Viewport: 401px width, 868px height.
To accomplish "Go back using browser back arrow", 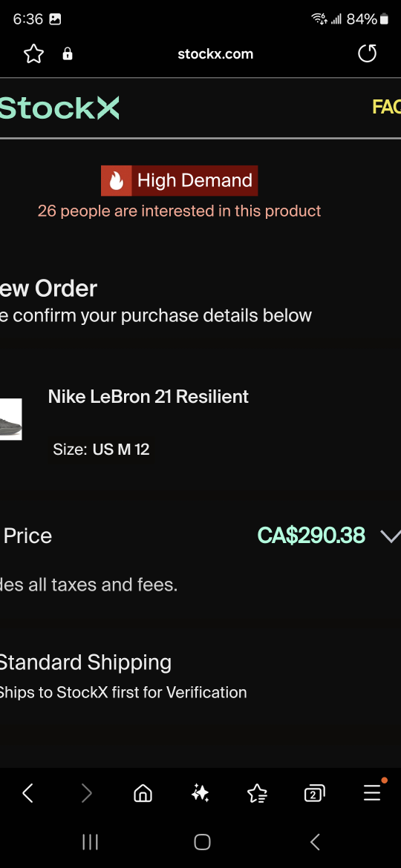I will coord(27,794).
